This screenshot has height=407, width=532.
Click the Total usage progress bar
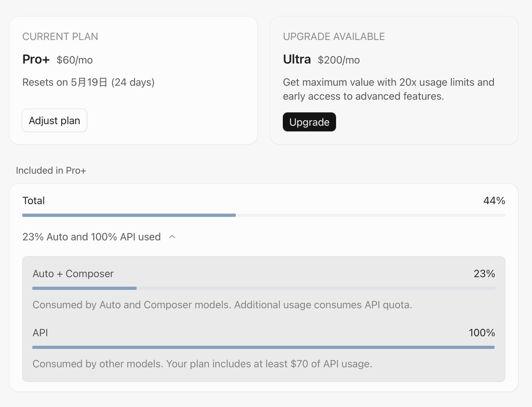coord(264,215)
